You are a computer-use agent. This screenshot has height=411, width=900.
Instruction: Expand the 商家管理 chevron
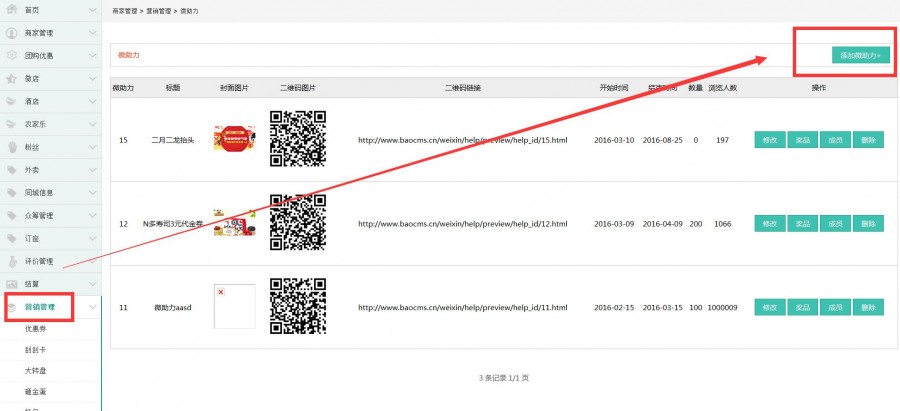(x=93, y=33)
